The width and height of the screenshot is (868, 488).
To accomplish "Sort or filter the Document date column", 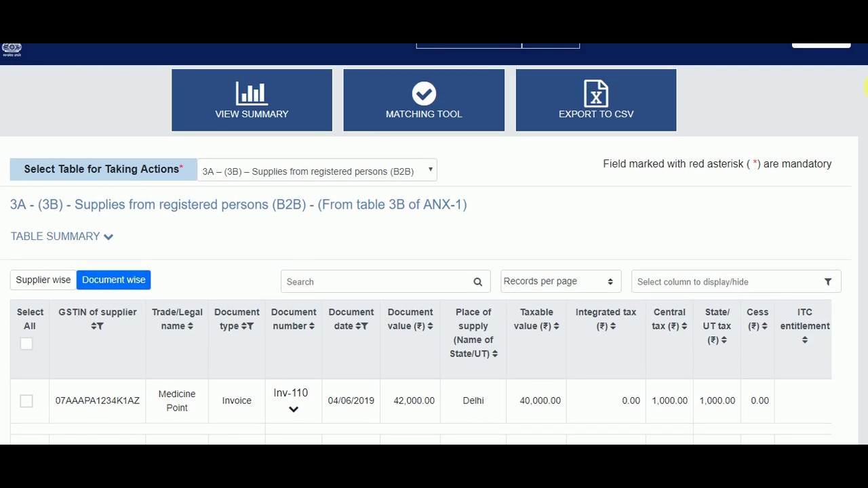I will coord(361,326).
